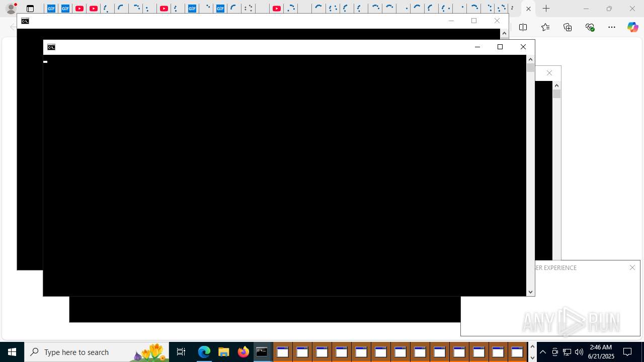Close the back console window
This screenshot has height=362, width=644.
pyautogui.click(x=497, y=21)
